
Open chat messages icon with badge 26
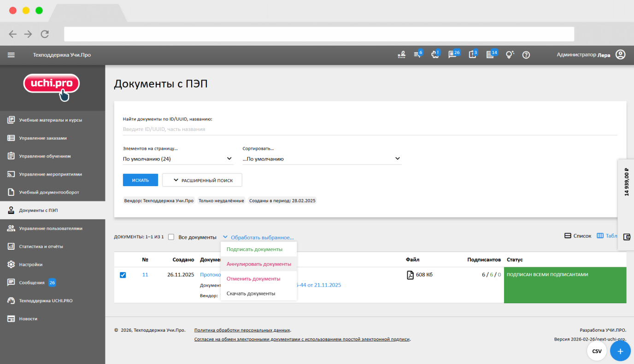[452, 55]
